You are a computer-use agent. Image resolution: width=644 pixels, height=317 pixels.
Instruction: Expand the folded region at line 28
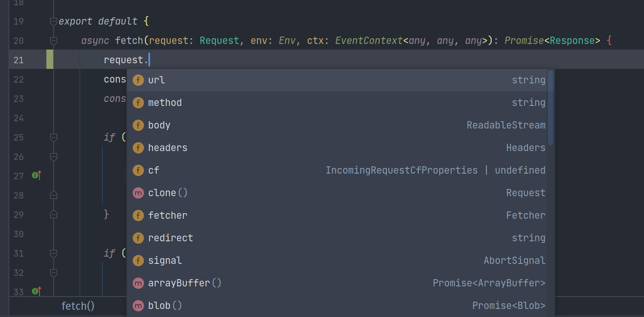click(x=53, y=195)
